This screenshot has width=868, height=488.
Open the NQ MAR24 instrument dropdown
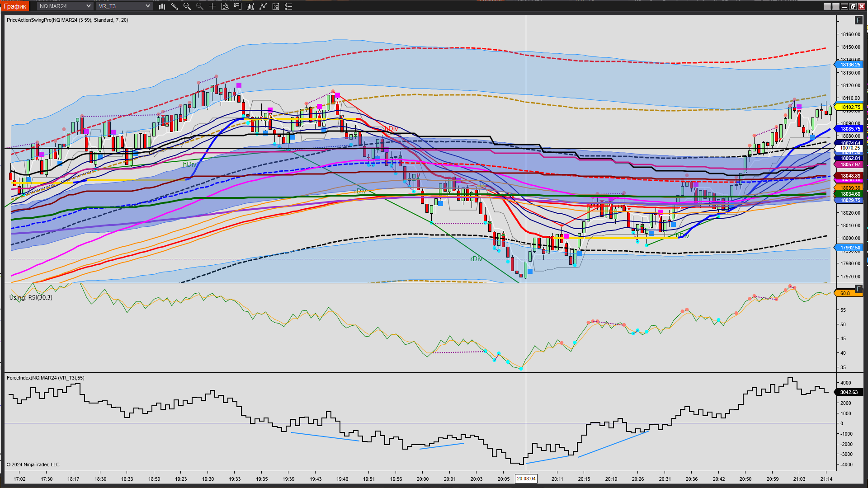(65, 6)
